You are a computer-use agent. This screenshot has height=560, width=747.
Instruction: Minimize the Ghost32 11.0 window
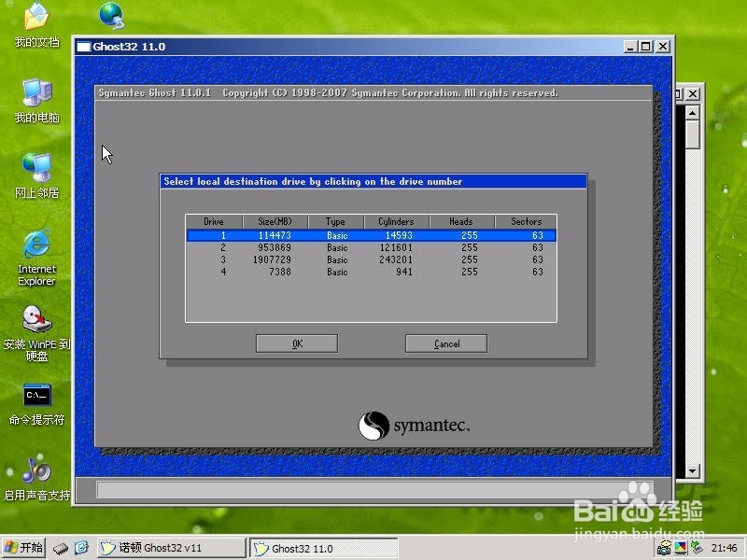coord(630,46)
